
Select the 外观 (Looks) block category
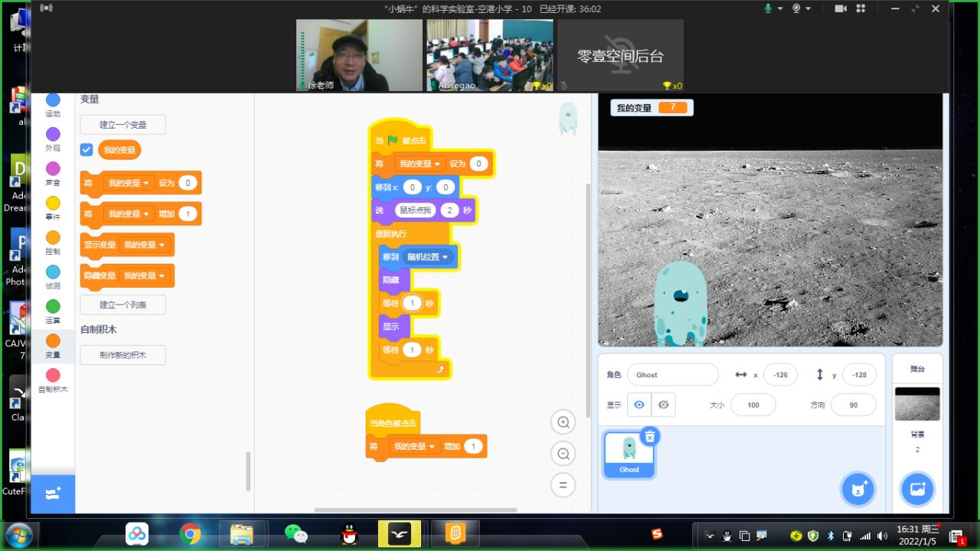(x=53, y=139)
